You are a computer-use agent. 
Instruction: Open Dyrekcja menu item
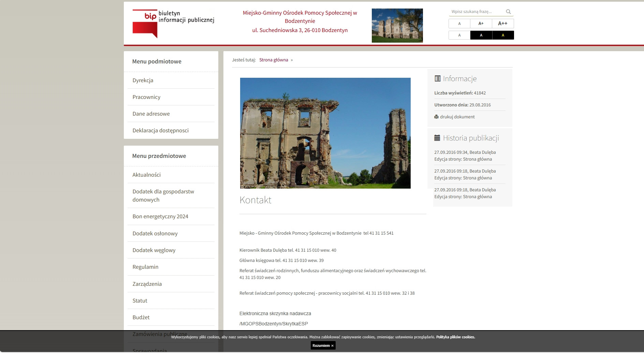coord(143,80)
